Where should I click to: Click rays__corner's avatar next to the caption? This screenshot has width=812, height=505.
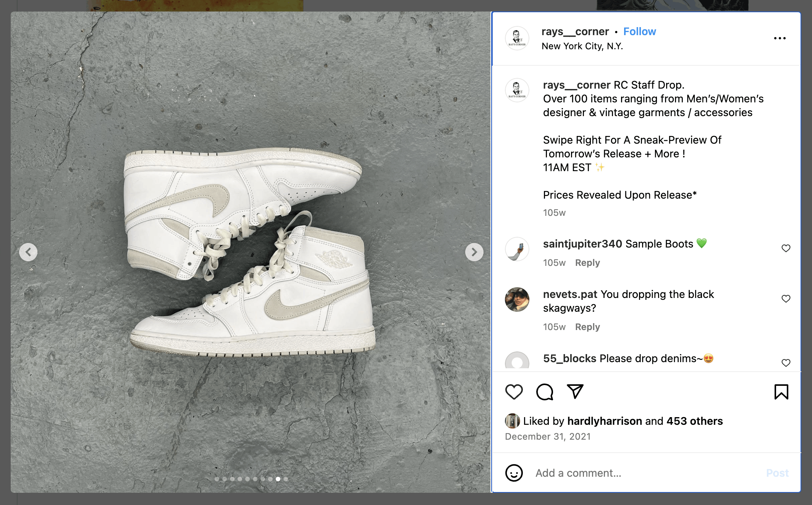coord(517,90)
